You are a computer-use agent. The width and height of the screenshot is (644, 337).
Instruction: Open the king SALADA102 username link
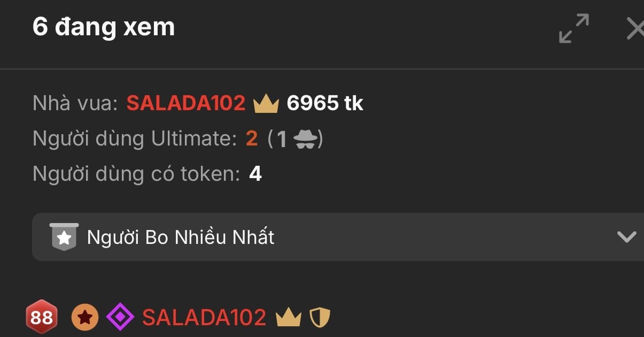point(186,103)
